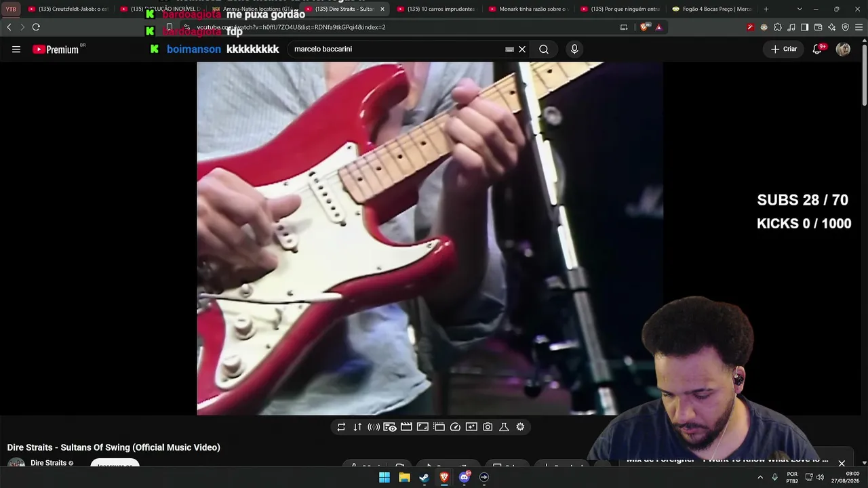Go to YouTube Premium home logo
The image size is (868, 488).
pos(56,49)
